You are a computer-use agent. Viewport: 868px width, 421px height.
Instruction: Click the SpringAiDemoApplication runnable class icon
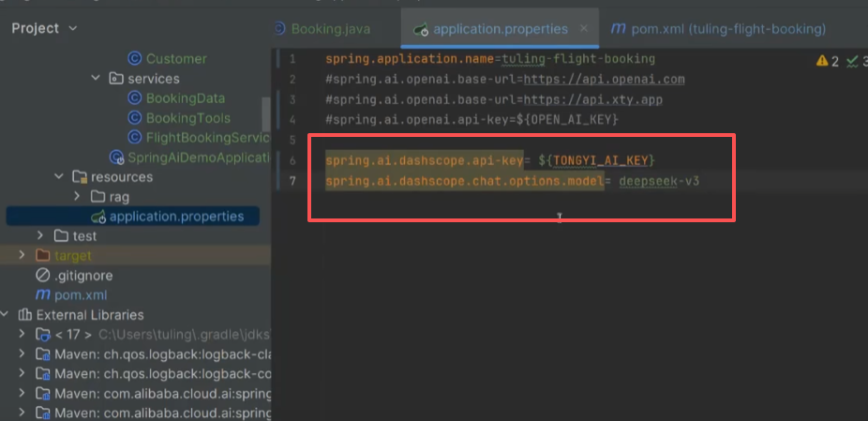point(116,158)
